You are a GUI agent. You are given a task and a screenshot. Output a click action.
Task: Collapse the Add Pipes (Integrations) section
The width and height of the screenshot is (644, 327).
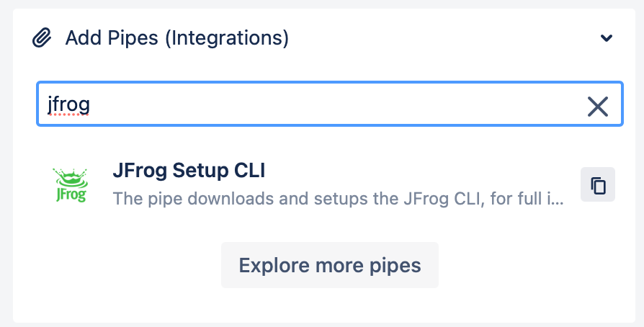point(607,37)
